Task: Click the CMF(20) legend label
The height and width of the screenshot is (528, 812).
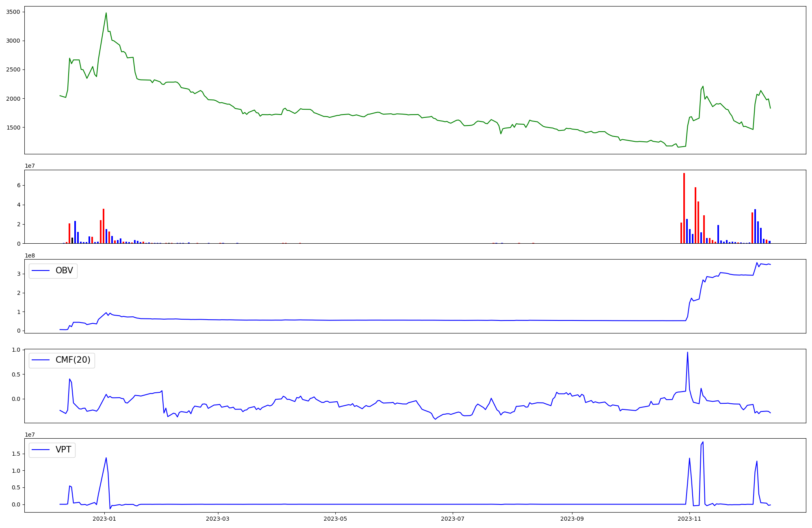Action: tap(73, 360)
